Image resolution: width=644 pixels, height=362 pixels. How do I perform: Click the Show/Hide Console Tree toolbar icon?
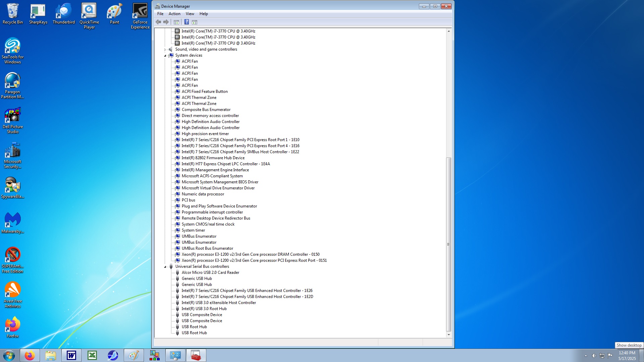176,22
